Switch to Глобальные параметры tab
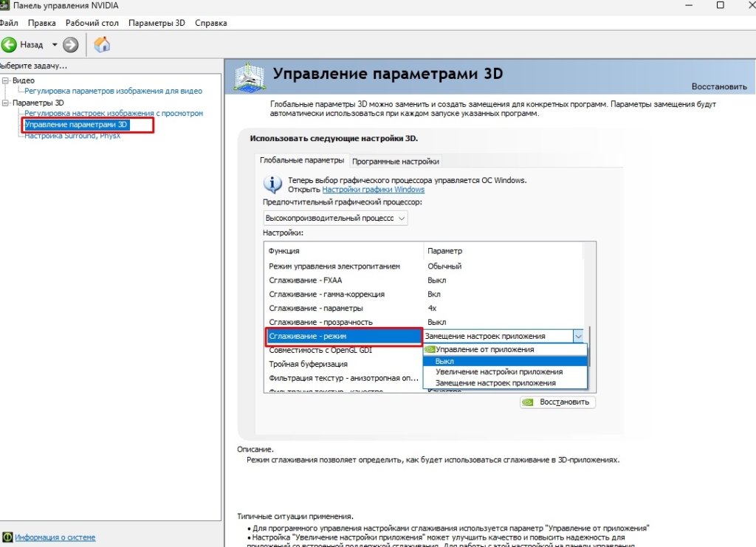This screenshot has width=756, height=547. pos(302,160)
